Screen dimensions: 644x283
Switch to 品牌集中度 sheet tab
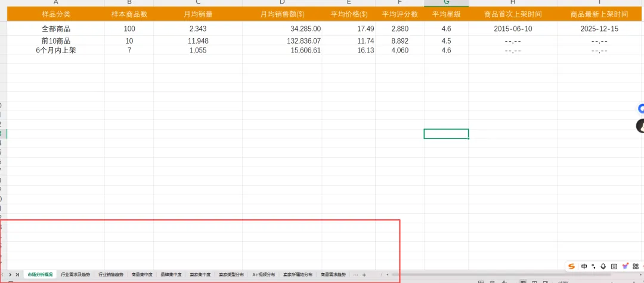pos(171,275)
